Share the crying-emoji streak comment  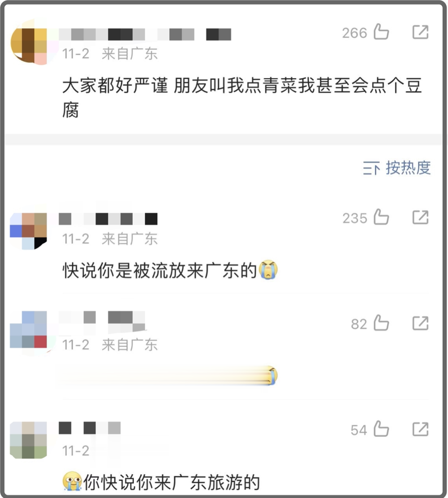[x=420, y=323]
